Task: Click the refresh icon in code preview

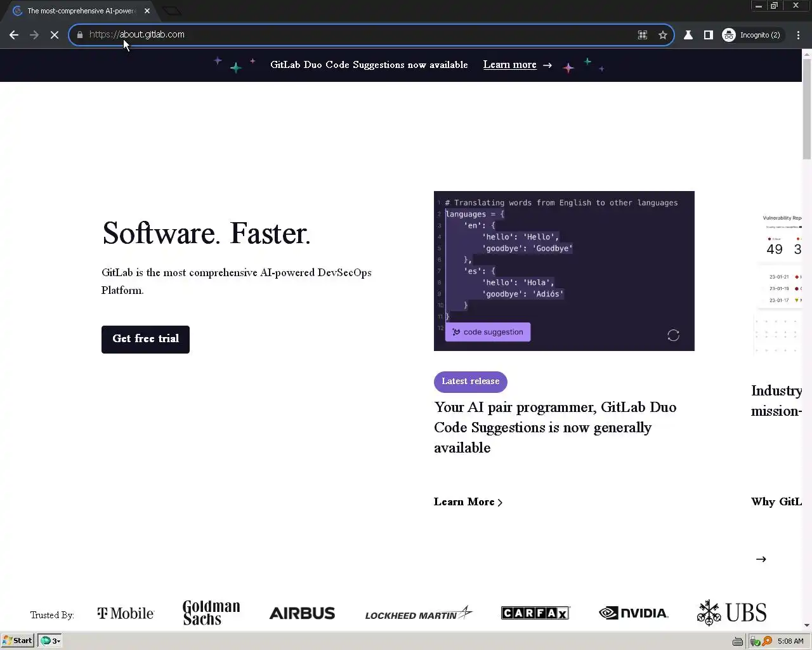Action: point(673,335)
